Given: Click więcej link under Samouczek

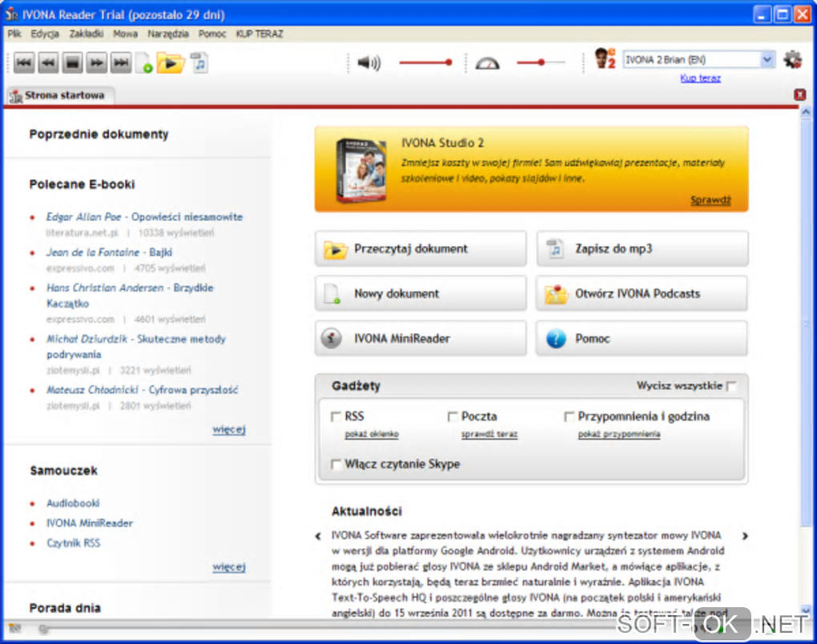Looking at the screenshot, I should pyautogui.click(x=229, y=567).
